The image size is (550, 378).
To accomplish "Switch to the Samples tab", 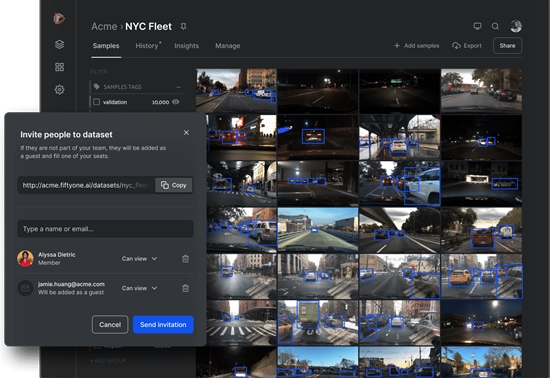I will [106, 46].
